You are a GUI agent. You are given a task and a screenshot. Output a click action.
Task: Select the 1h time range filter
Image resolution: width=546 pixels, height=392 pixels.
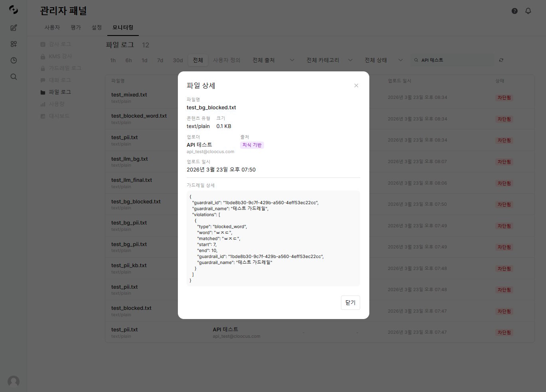pyautogui.click(x=113, y=60)
